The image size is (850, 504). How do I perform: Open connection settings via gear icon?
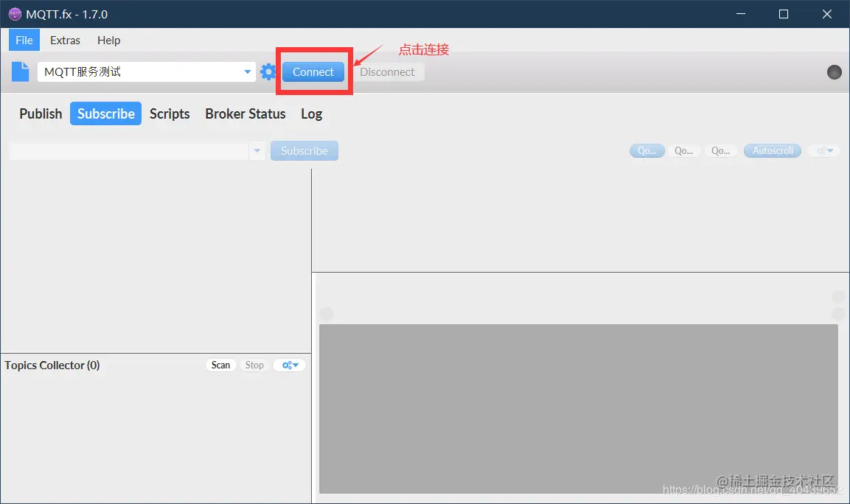click(268, 71)
